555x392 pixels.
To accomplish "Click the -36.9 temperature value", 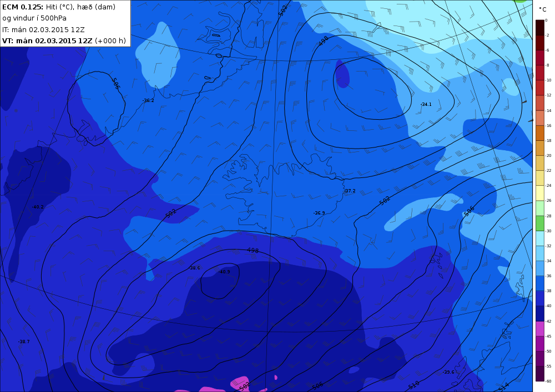I will tap(319, 213).
